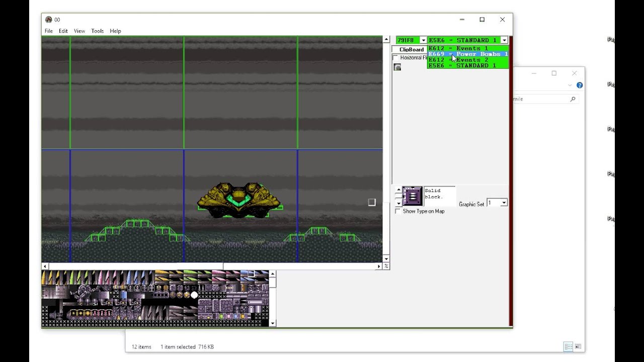Close the SMILE editor window

(x=502, y=20)
